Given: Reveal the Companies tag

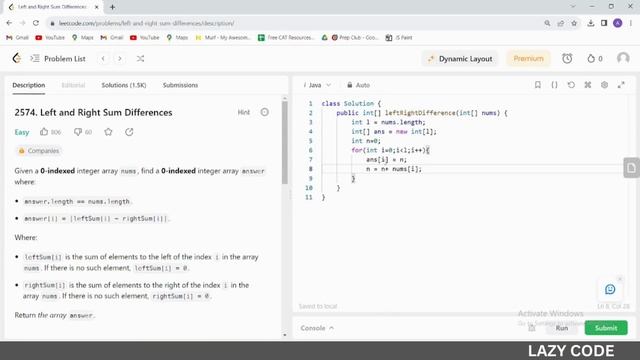Looking at the screenshot, I should 39,151.
